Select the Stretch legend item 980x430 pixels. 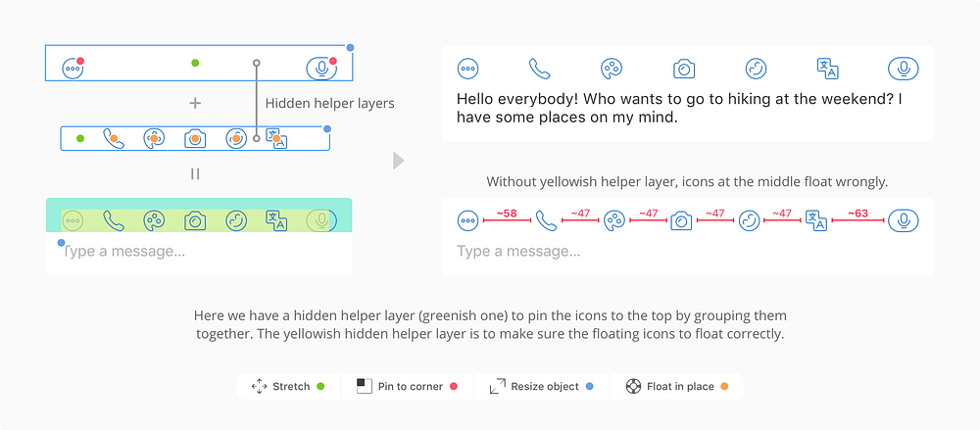(x=288, y=386)
